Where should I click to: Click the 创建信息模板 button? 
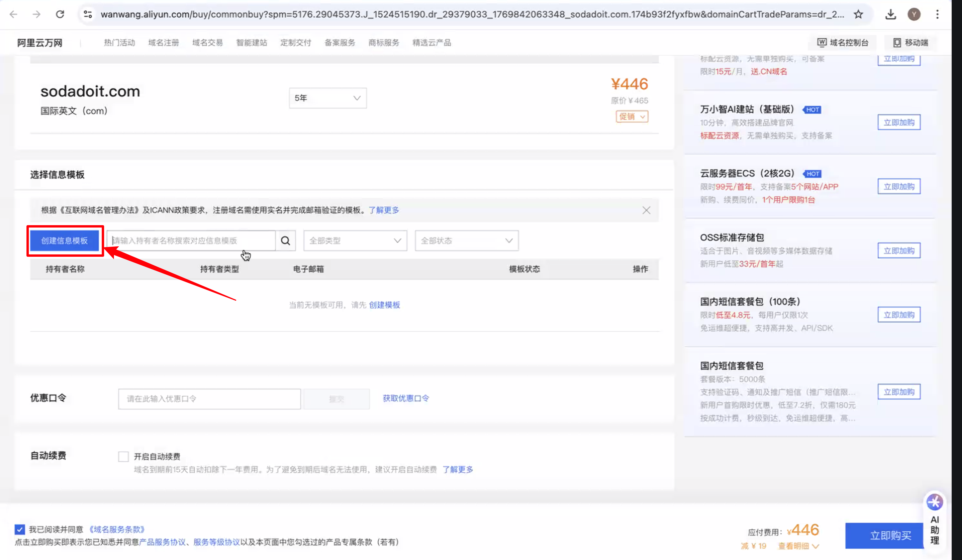[65, 240]
